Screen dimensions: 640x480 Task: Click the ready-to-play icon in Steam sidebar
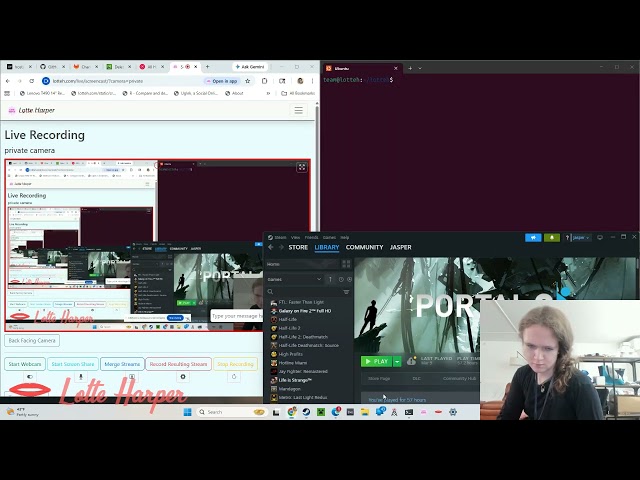(349, 280)
